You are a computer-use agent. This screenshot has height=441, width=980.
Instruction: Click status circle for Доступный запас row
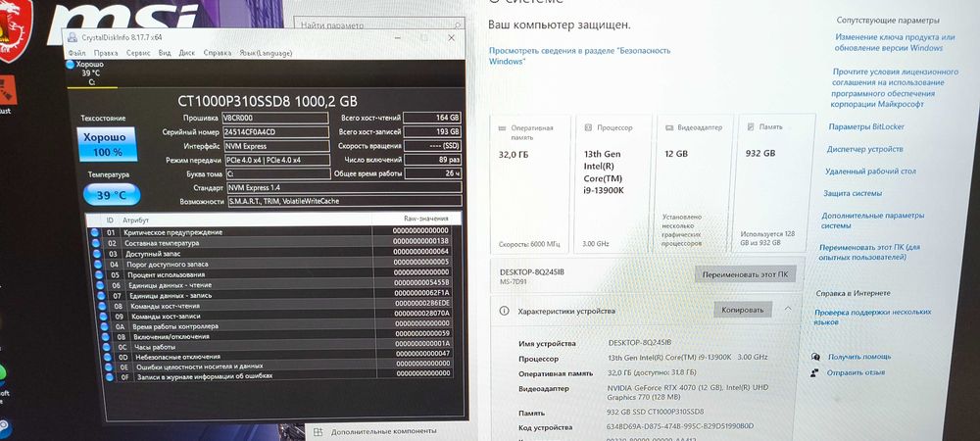pos(96,254)
